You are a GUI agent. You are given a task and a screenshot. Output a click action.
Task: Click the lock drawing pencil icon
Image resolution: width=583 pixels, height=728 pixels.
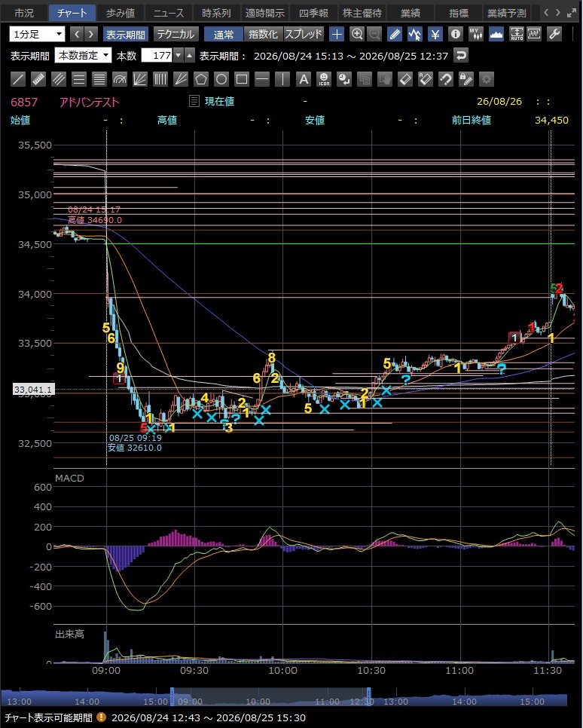point(466,79)
